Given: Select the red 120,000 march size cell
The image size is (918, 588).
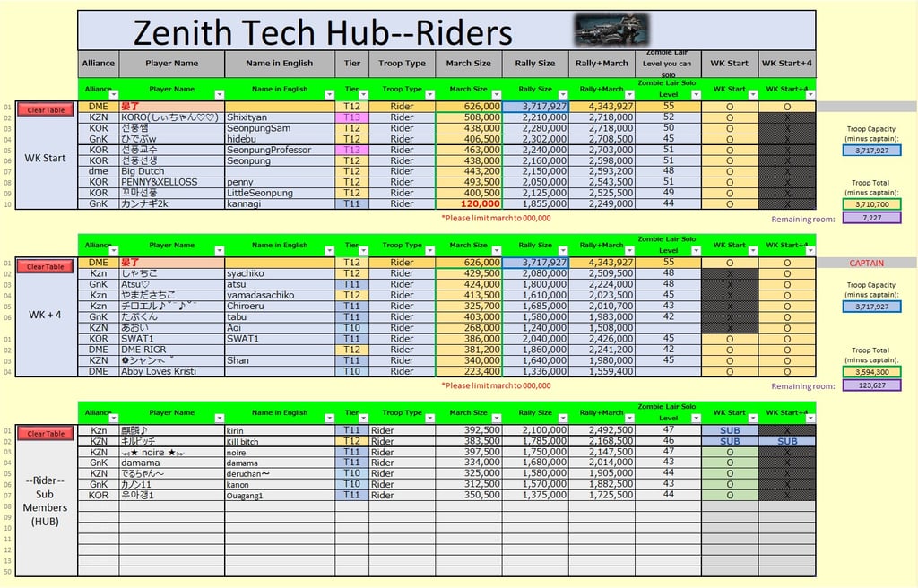Looking at the screenshot, I should (468, 203).
